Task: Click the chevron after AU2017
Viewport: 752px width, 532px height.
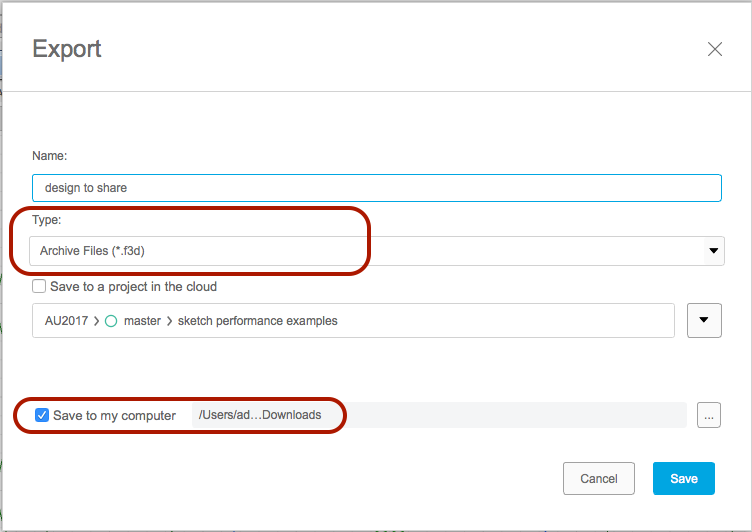Action: (96, 321)
